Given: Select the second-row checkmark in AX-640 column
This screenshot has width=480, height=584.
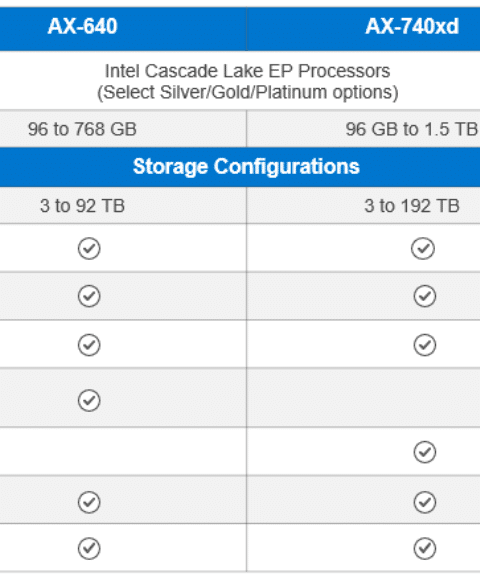Looking at the screenshot, I should 89,296.
